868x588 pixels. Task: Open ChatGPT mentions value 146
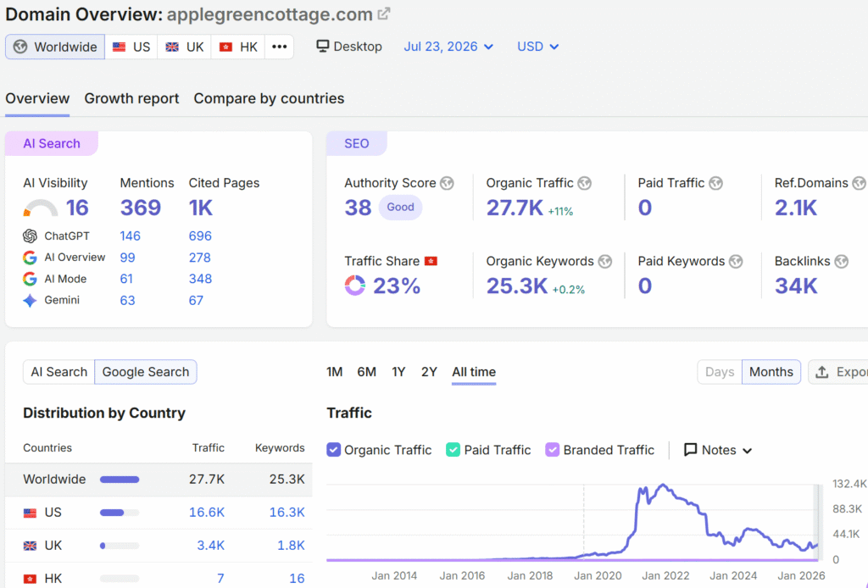click(x=130, y=236)
